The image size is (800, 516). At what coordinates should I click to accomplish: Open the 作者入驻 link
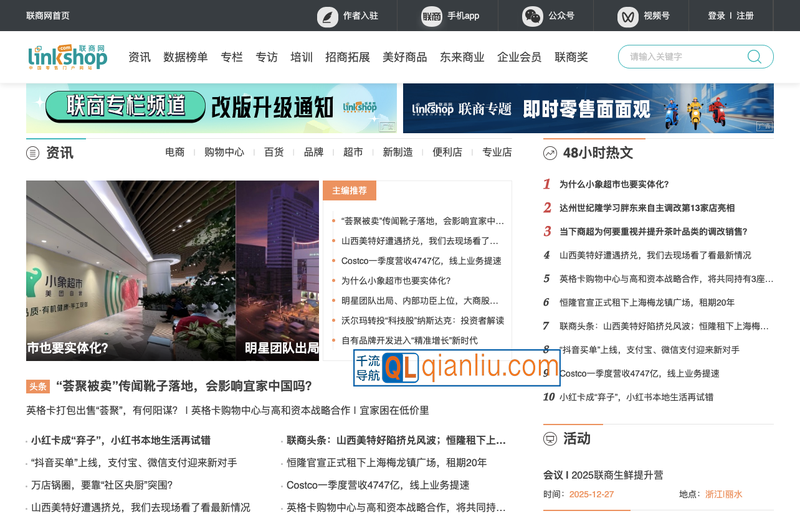360,16
